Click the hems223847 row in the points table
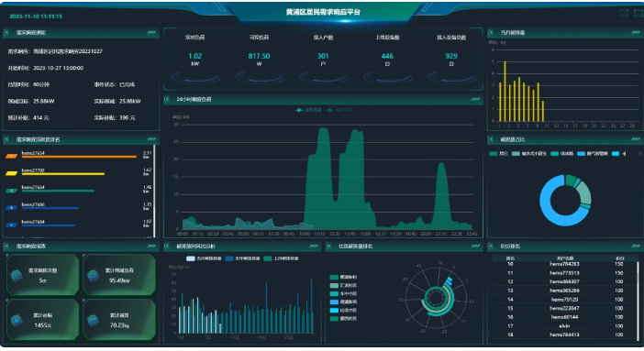 564,308
